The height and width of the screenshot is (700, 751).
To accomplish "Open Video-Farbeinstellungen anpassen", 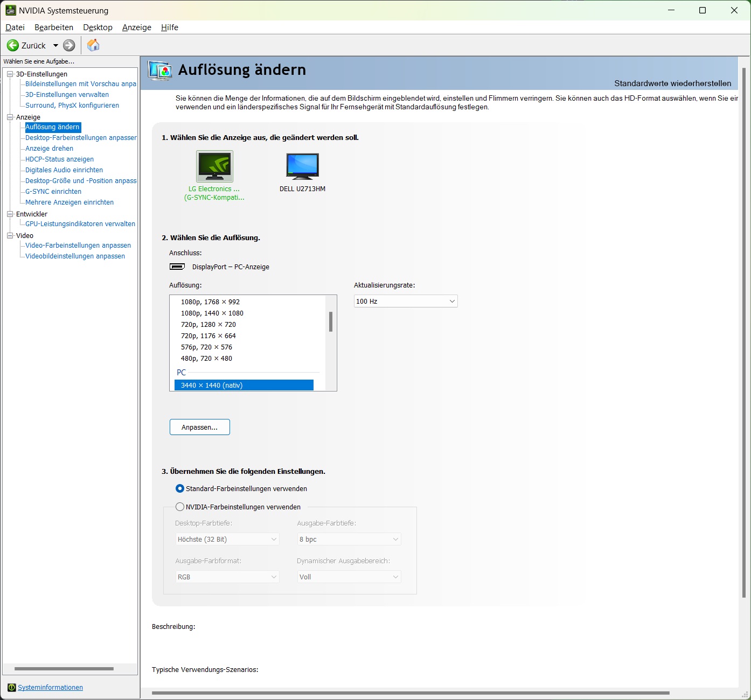I will [x=78, y=246].
